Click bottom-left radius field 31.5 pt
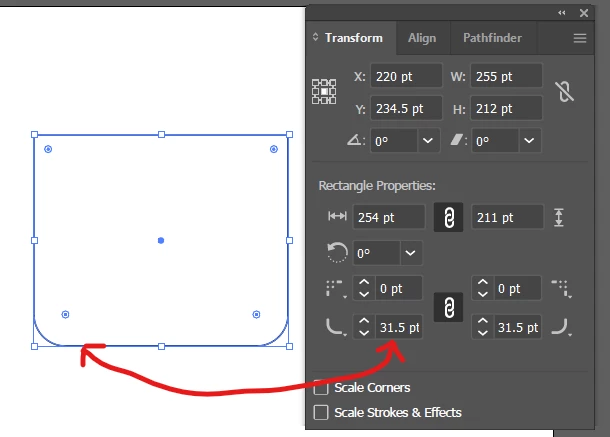 click(x=399, y=327)
